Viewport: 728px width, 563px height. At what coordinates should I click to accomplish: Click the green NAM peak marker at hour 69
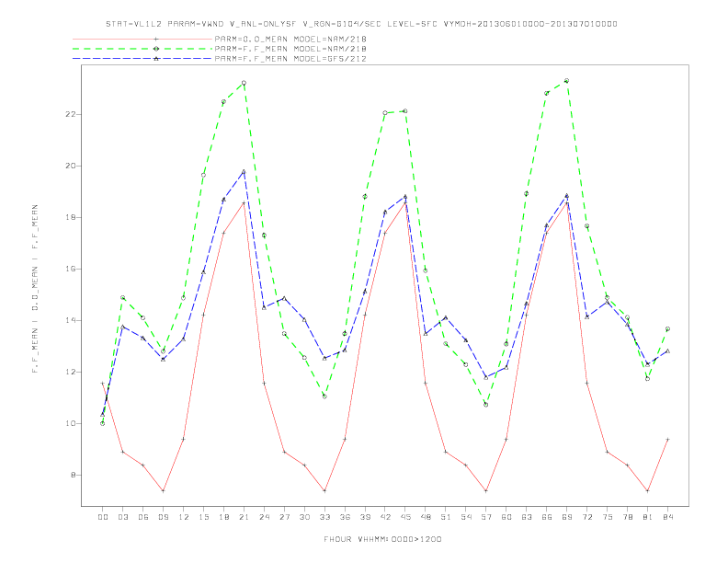pos(567,81)
